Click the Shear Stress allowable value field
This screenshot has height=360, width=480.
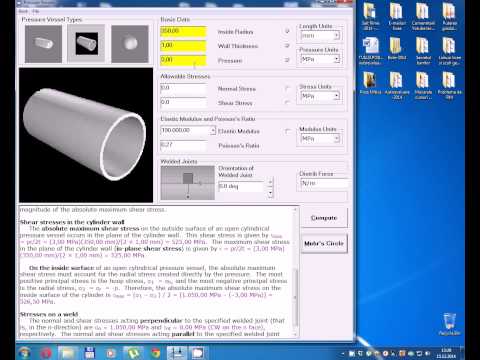point(183,103)
